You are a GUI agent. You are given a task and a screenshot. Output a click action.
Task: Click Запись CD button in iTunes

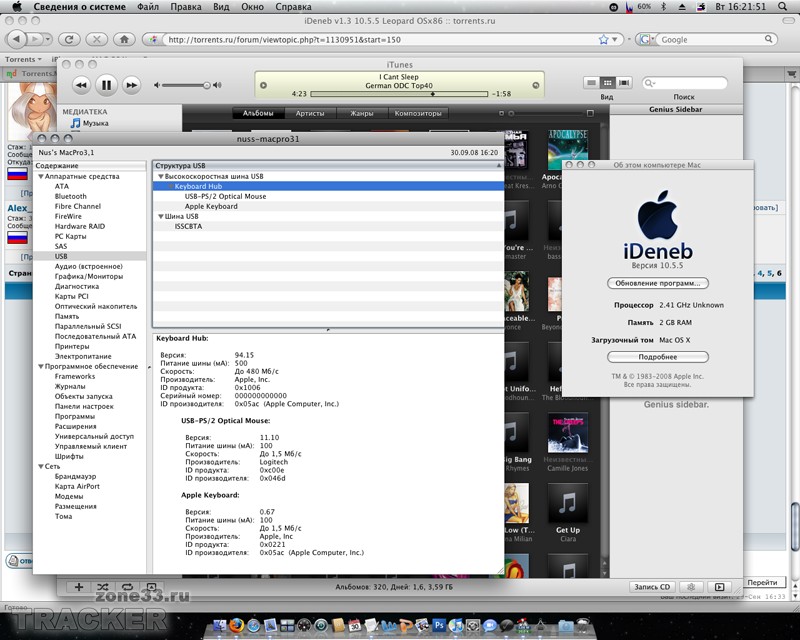tap(652, 587)
